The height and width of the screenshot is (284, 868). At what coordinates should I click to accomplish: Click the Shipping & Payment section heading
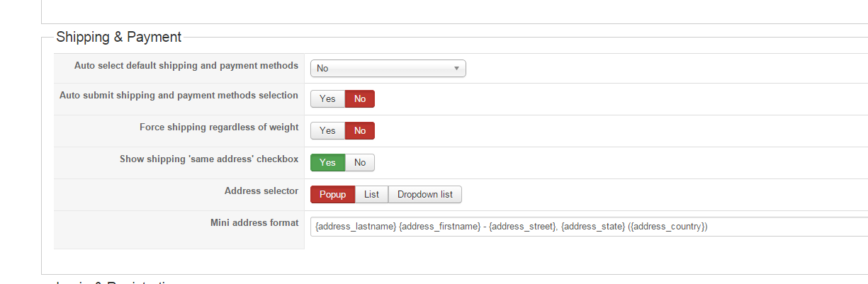[x=118, y=37]
